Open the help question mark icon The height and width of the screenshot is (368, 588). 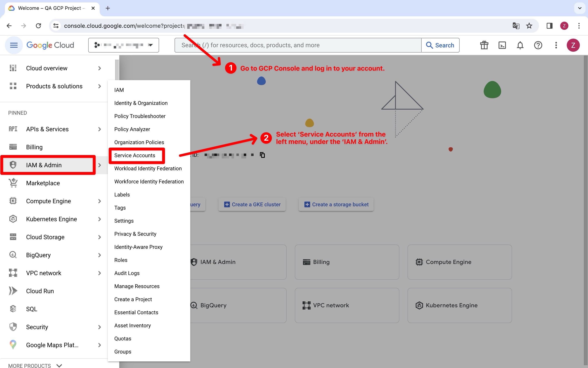pyautogui.click(x=538, y=45)
